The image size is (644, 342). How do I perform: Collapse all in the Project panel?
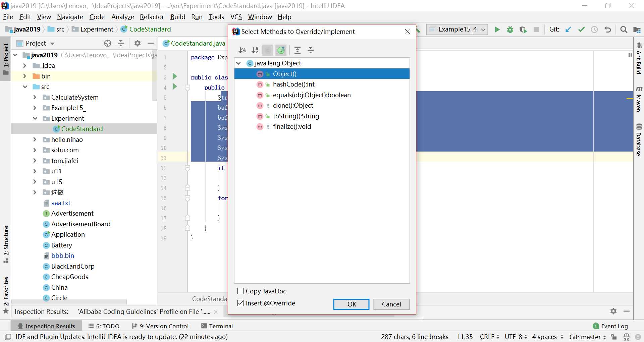121,43
